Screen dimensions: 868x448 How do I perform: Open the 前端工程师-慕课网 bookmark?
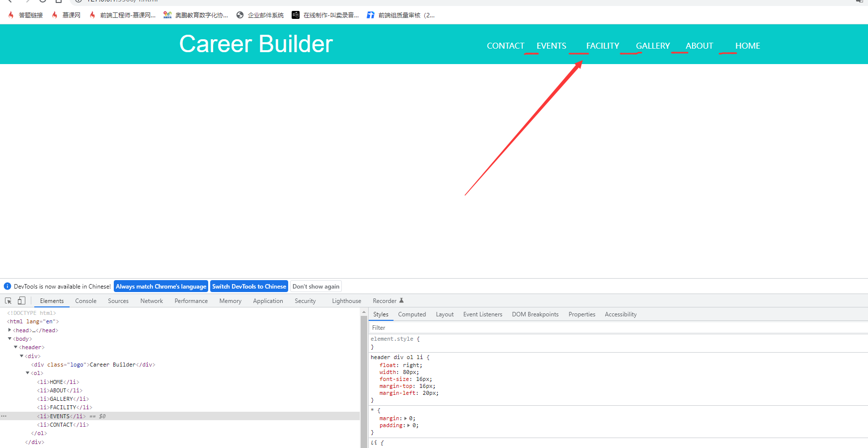122,15
